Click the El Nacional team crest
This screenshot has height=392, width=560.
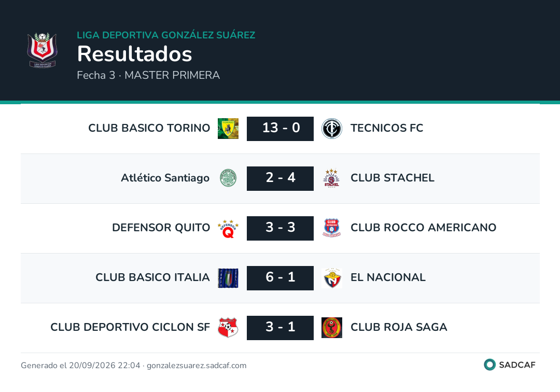(332, 278)
